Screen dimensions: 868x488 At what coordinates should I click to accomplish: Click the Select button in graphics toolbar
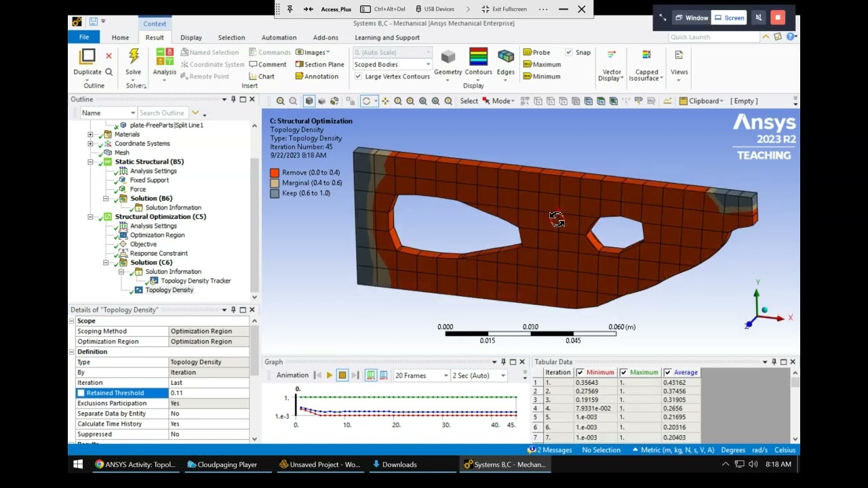(x=469, y=101)
